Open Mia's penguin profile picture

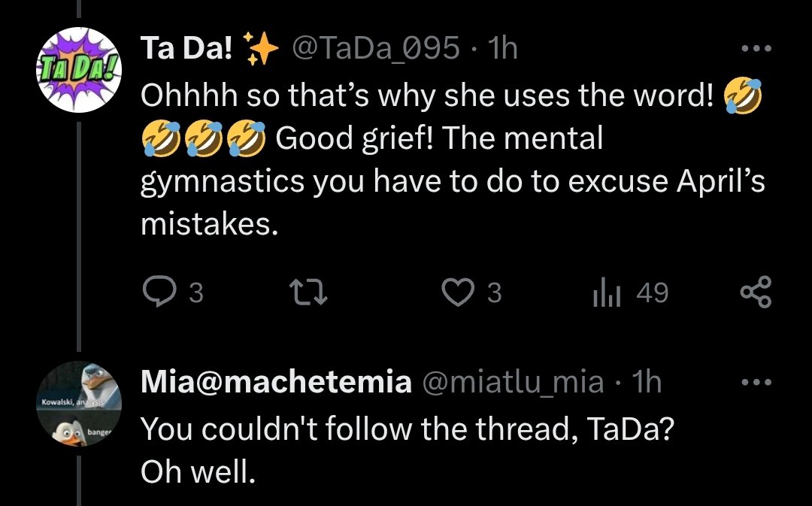79,404
